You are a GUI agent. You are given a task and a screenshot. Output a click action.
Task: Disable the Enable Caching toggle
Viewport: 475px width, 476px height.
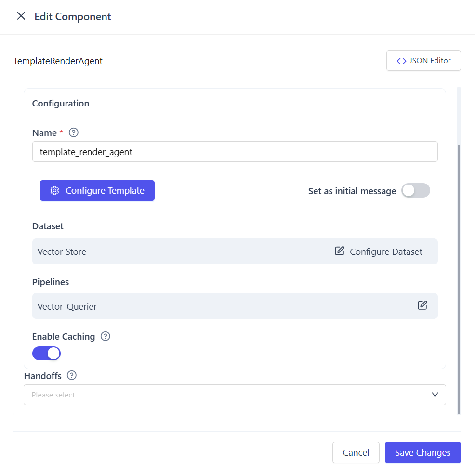pyautogui.click(x=46, y=354)
